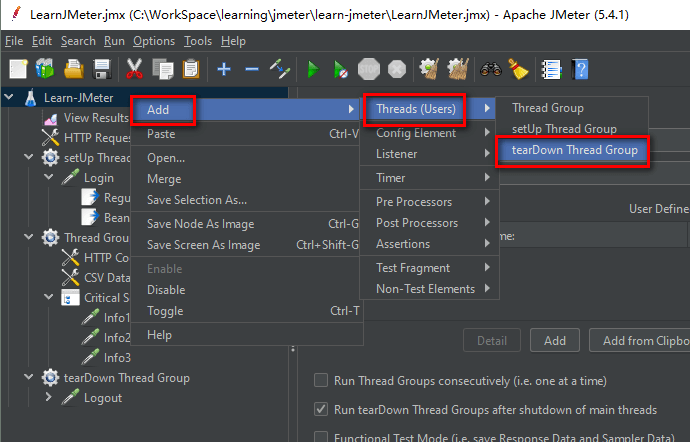Collapse the setUp Thread Group node
Viewport: 690px width, 442px height.
tap(29, 156)
